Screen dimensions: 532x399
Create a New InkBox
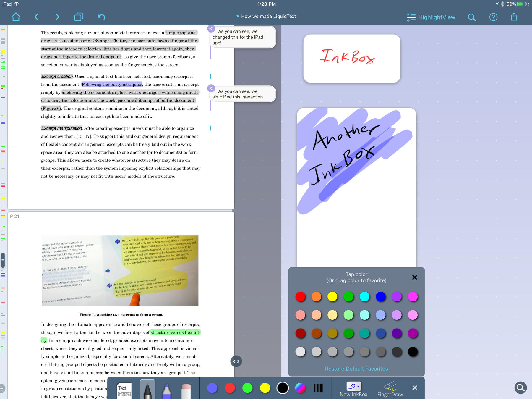pos(353,389)
